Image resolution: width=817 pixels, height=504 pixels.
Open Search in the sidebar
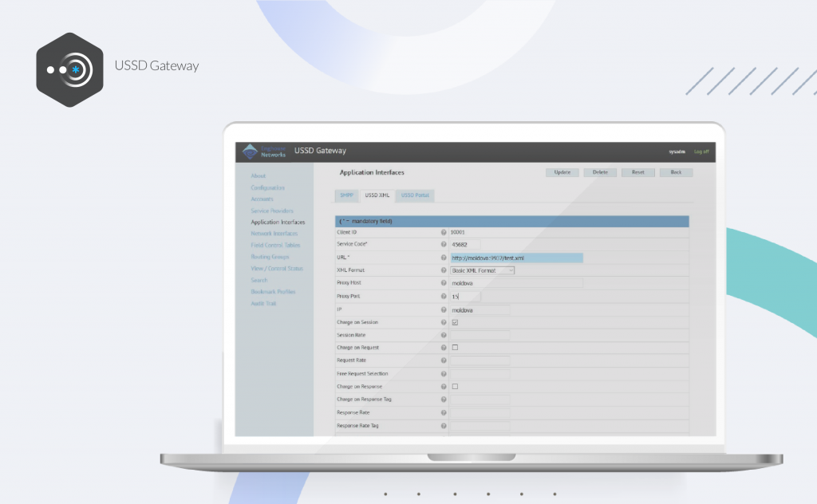point(259,280)
